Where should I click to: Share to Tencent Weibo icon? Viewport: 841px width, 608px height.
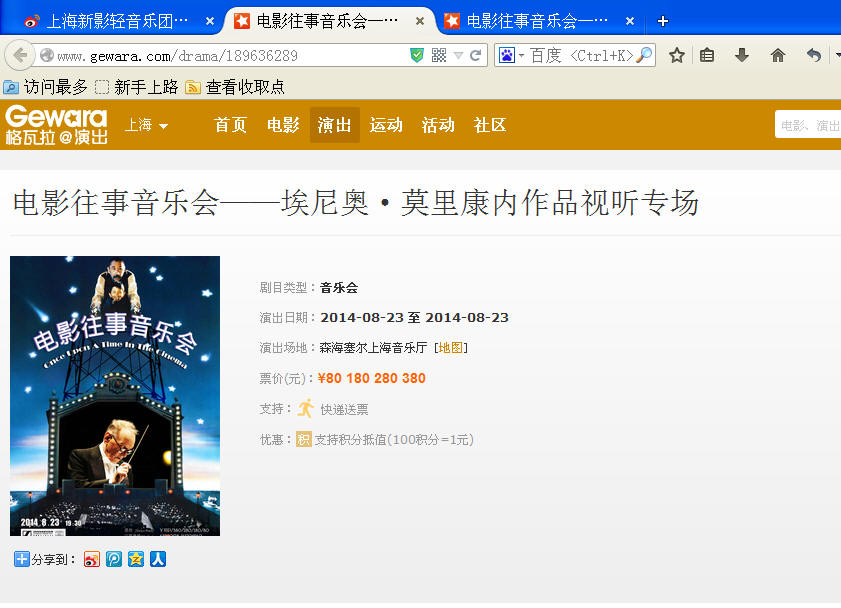[114, 559]
